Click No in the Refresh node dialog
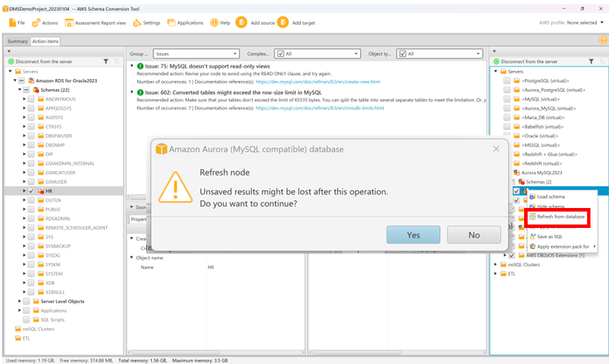 coord(474,235)
